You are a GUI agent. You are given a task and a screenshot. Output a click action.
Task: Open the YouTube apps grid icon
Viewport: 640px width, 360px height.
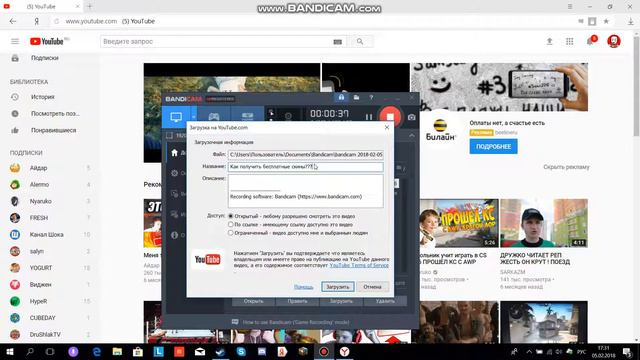click(569, 41)
